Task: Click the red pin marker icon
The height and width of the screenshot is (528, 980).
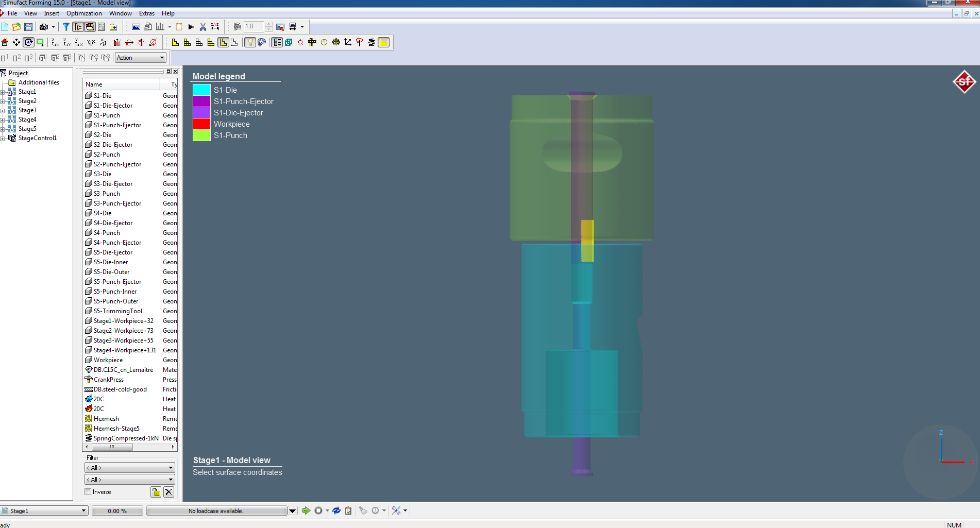Action: click(360, 42)
